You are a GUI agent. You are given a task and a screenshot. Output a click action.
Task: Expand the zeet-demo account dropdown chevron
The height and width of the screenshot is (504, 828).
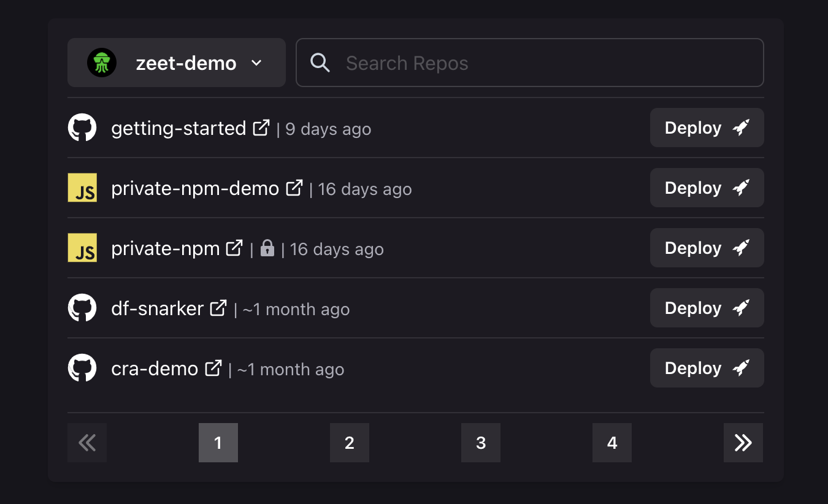point(257,63)
